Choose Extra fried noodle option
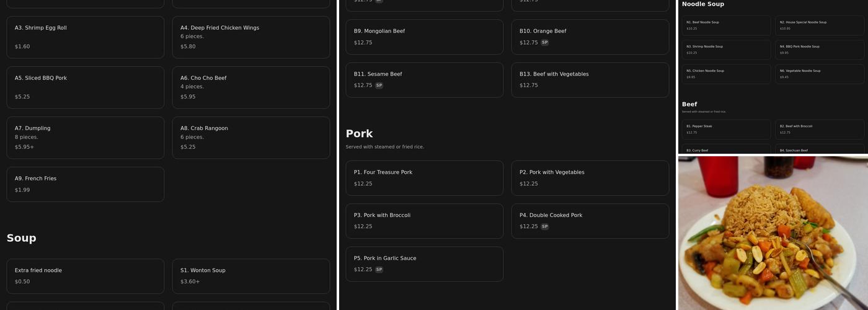The image size is (868, 310). [x=85, y=276]
